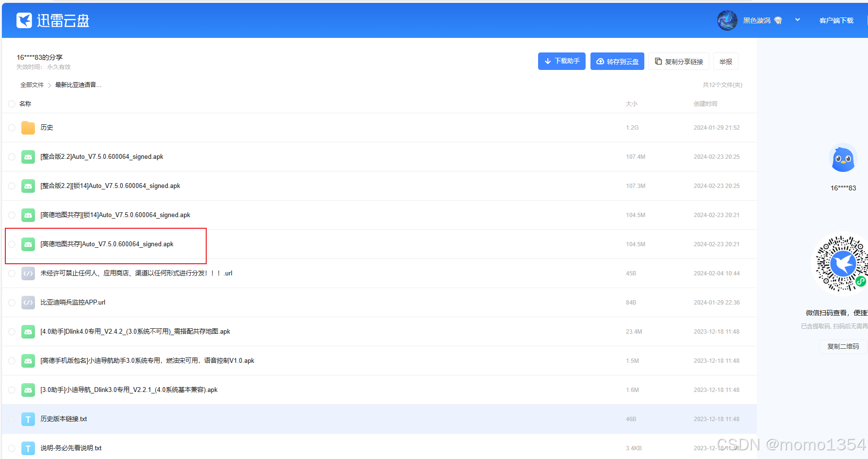Sort by the 创建时间 column header
Screen dimensions: 868x459
click(705, 104)
